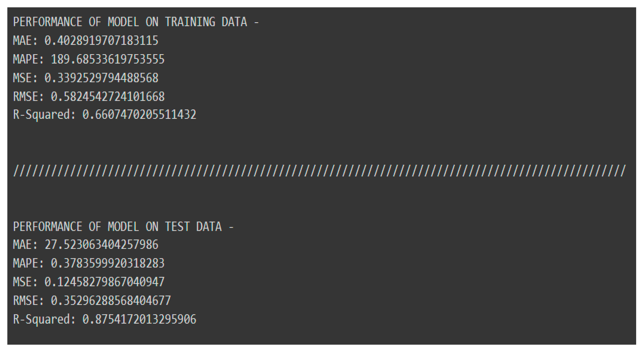Click the training data performance heading
644x352 pixels.
(136, 22)
